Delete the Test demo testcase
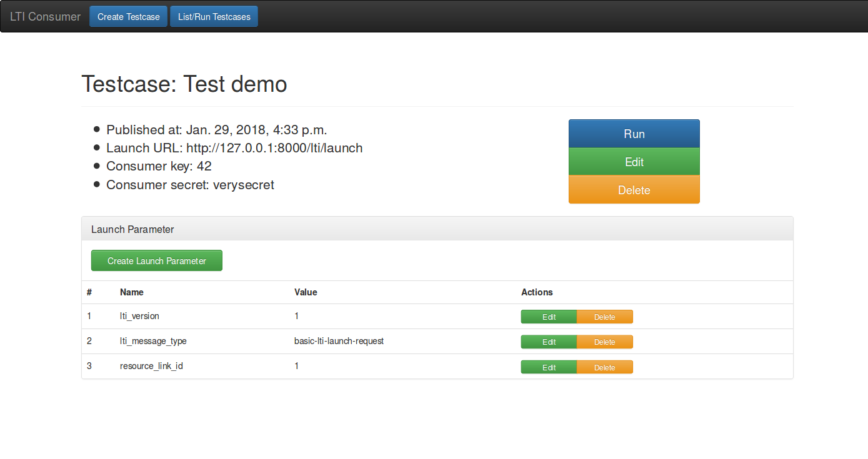The height and width of the screenshot is (459, 868). click(x=634, y=190)
